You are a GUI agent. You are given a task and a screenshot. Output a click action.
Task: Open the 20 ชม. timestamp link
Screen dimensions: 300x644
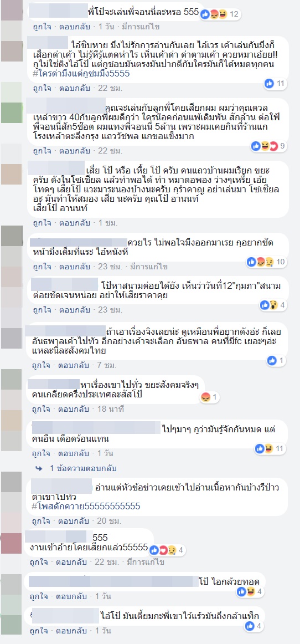pyautogui.click(x=110, y=521)
